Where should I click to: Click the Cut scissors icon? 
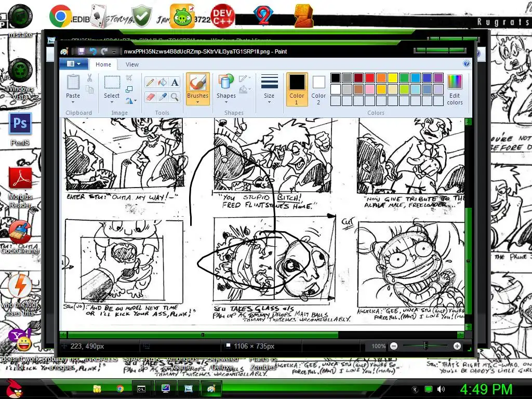tap(89, 78)
